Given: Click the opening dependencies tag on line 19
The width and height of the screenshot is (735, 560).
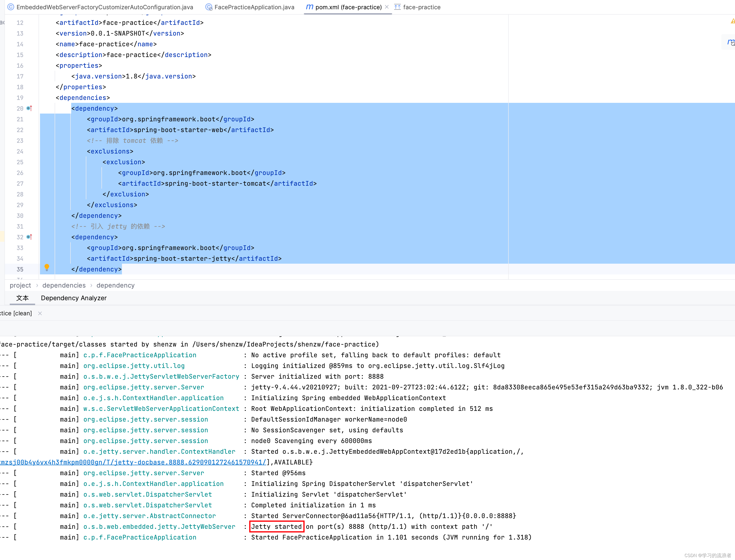Looking at the screenshot, I should tap(83, 98).
